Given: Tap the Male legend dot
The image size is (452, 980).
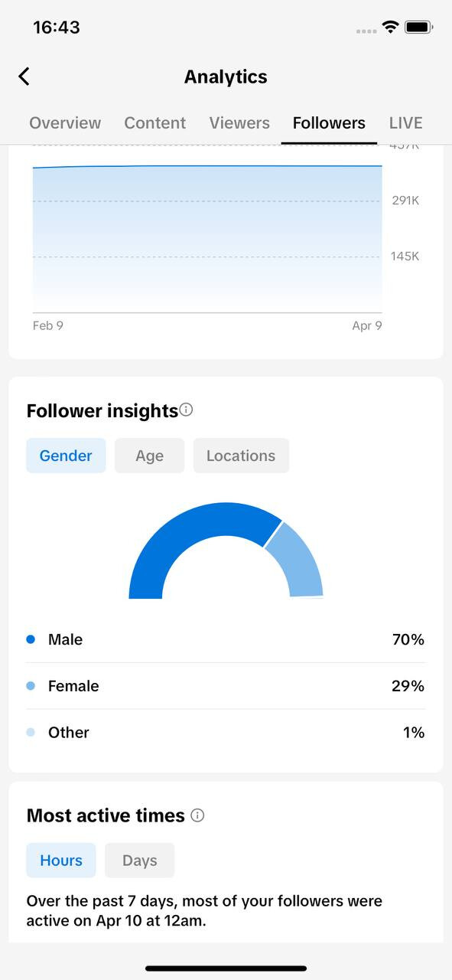Looking at the screenshot, I should click(x=31, y=639).
